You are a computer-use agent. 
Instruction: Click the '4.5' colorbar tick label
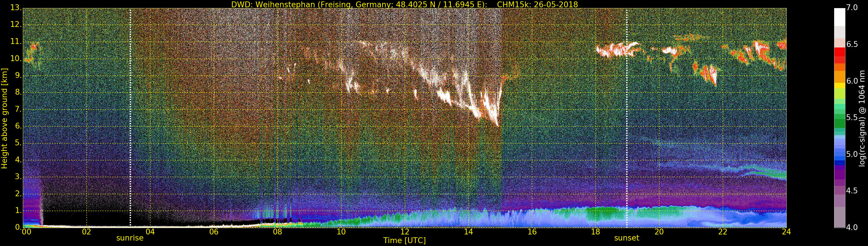point(852,191)
